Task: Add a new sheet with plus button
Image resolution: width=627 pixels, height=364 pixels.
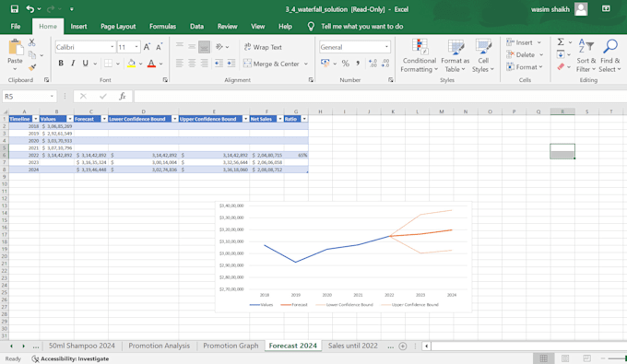Action: click(x=403, y=346)
